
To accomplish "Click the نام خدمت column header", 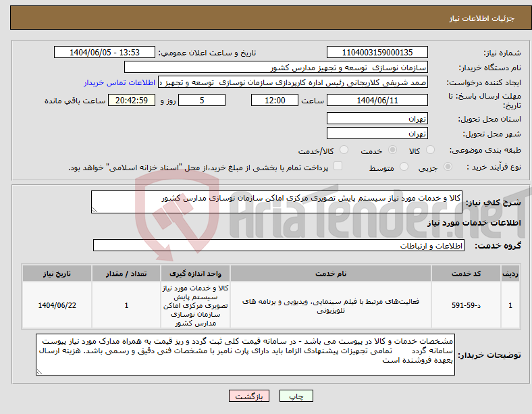I will [x=331, y=274].
